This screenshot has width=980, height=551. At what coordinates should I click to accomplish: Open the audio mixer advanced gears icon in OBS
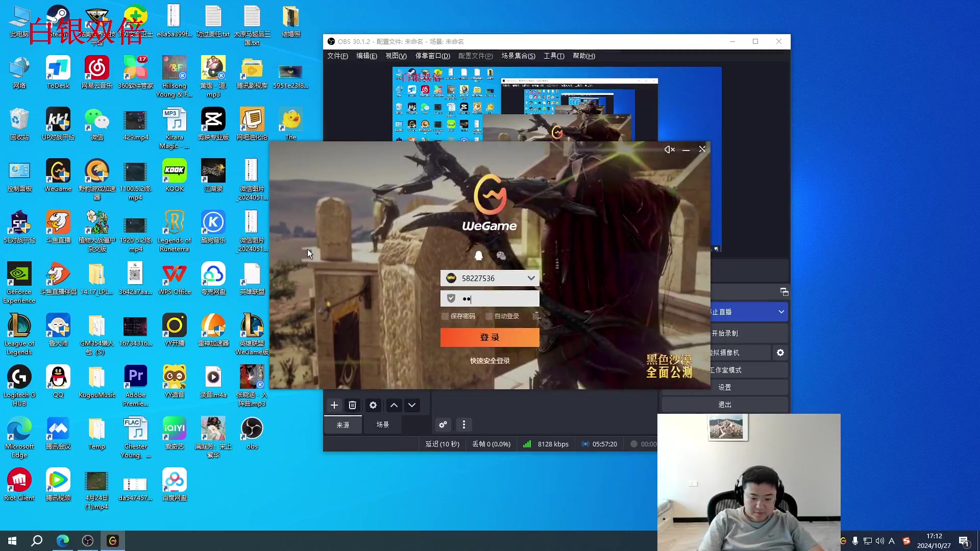pyautogui.click(x=443, y=424)
